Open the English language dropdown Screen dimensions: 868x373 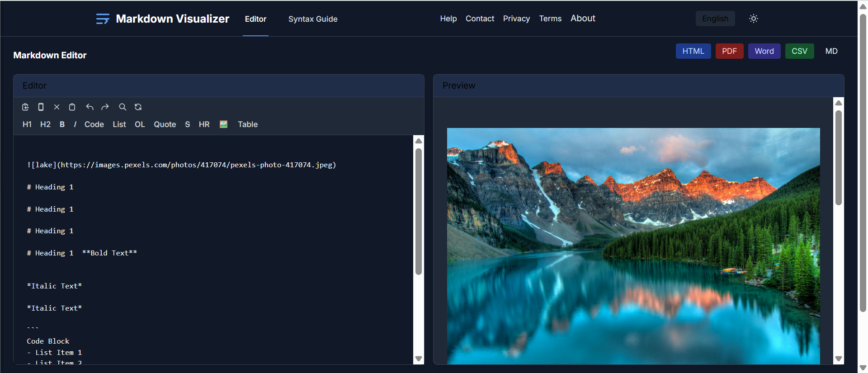pyautogui.click(x=715, y=19)
